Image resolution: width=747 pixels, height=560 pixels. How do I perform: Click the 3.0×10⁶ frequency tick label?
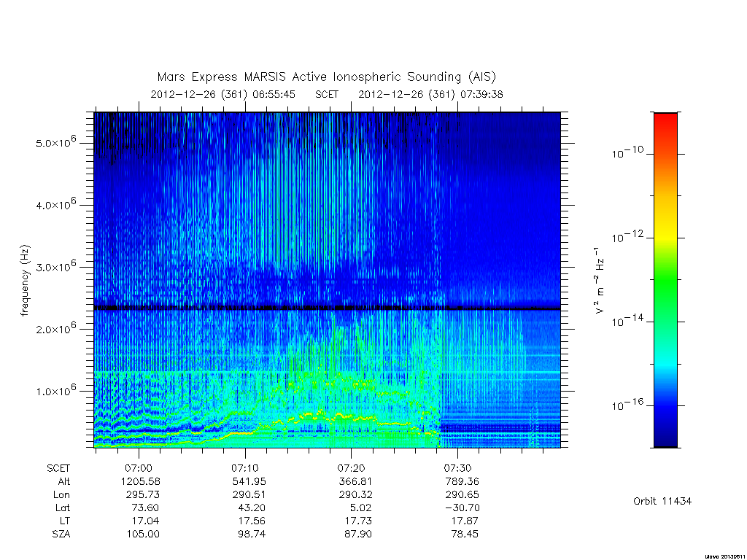pos(55,265)
